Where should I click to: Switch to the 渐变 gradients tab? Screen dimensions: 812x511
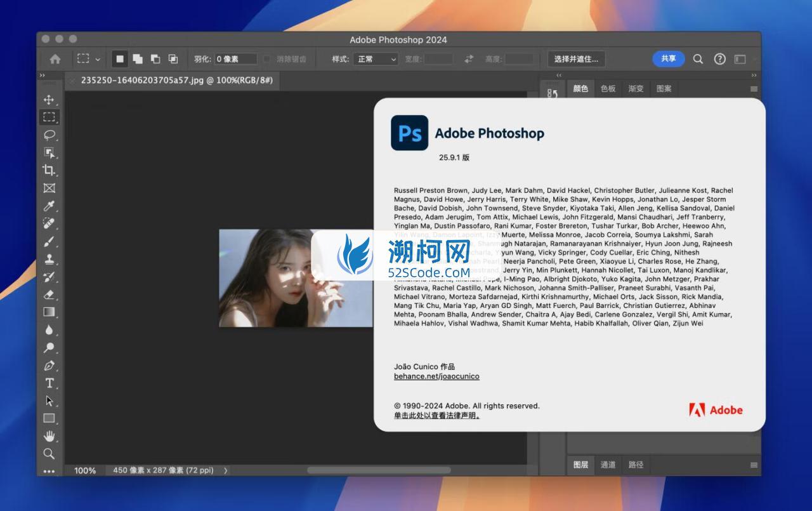[636, 89]
